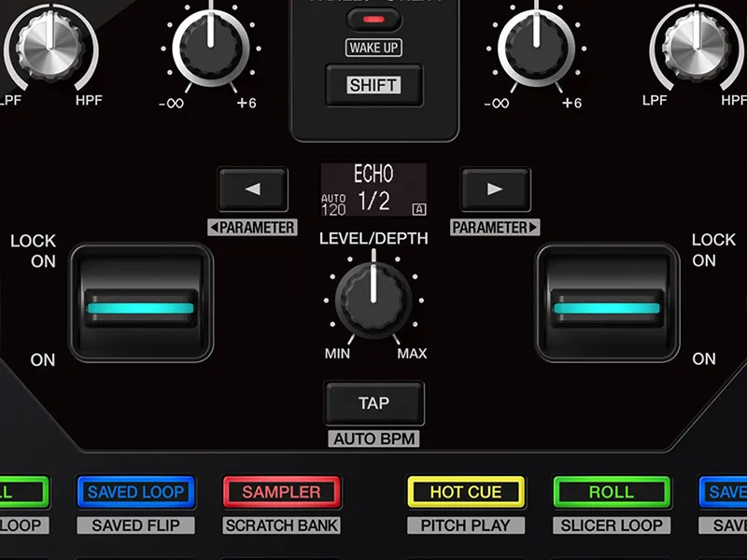Tap the TAP tempo button
The width and height of the screenshot is (747, 560).
point(374,403)
